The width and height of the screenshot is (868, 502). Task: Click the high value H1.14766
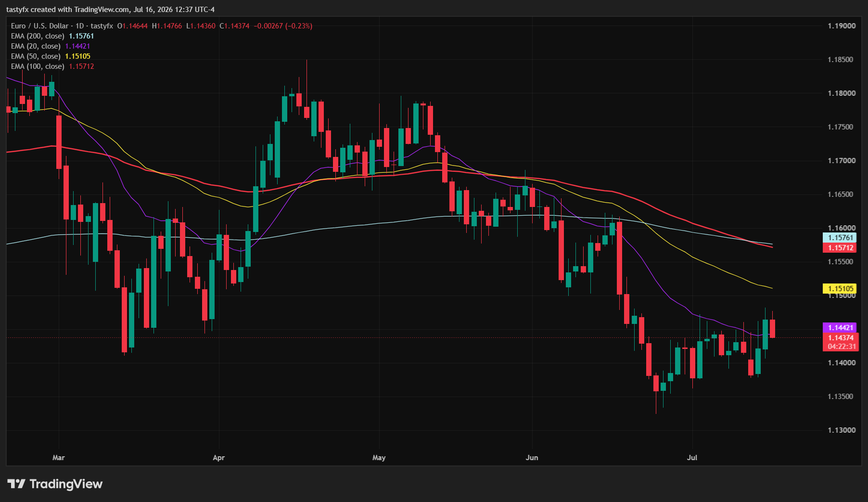(167, 26)
